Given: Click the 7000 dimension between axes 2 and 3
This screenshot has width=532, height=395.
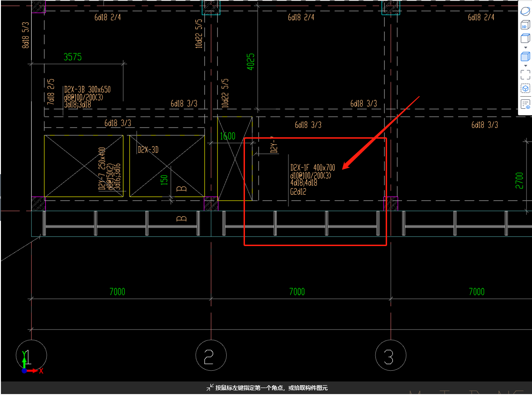Looking at the screenshot, I should point(297,292).
